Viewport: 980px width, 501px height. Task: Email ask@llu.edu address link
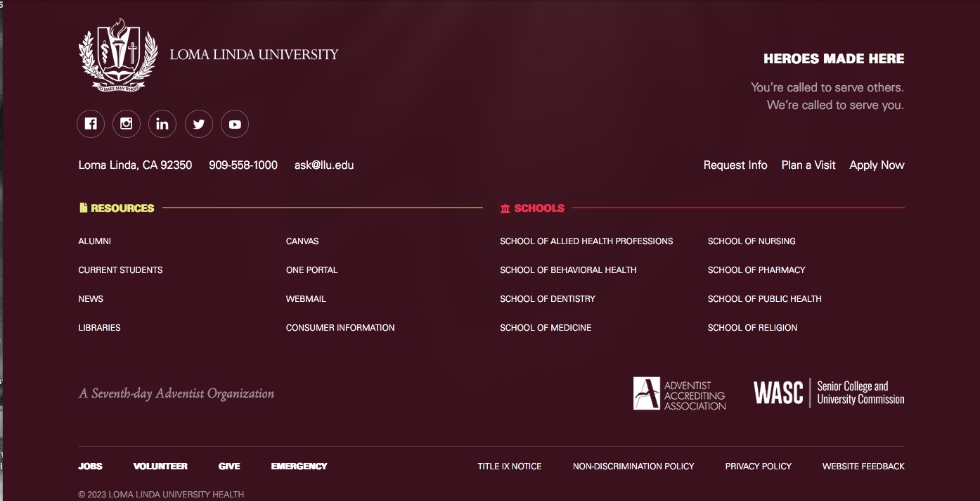324,165
